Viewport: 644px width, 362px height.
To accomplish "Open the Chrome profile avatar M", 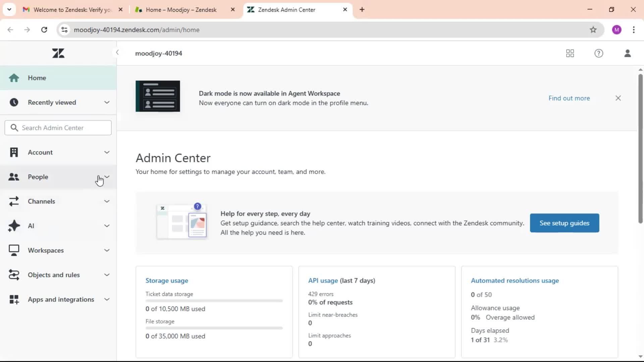I will click(616, 29).
